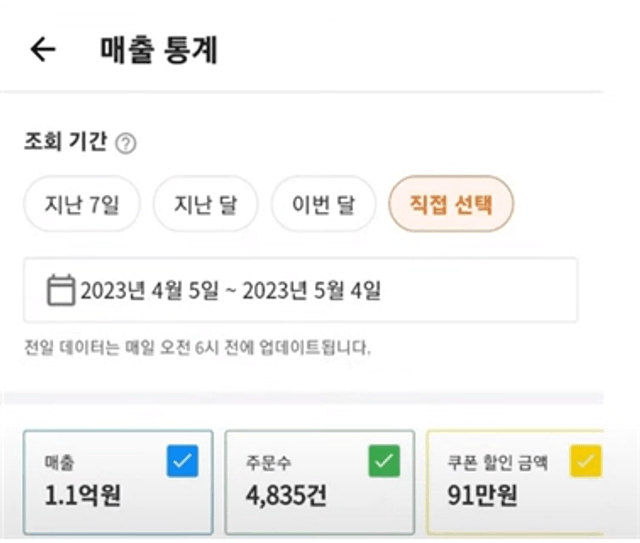Choose the 직접 선택 custom period option
The width and height of the screenshot is (640, 543).
point(451,204)
